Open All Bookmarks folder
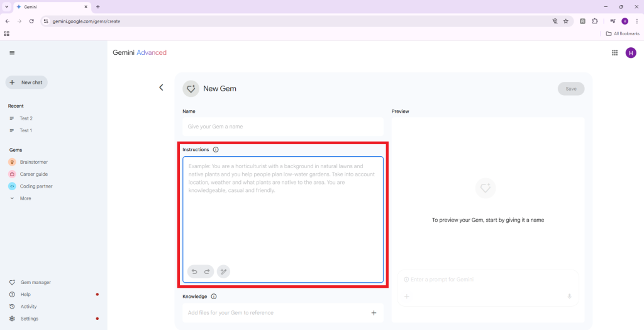The height and width of the screenshot is (330, 644). pyautogui.click(x=623, y=34)
